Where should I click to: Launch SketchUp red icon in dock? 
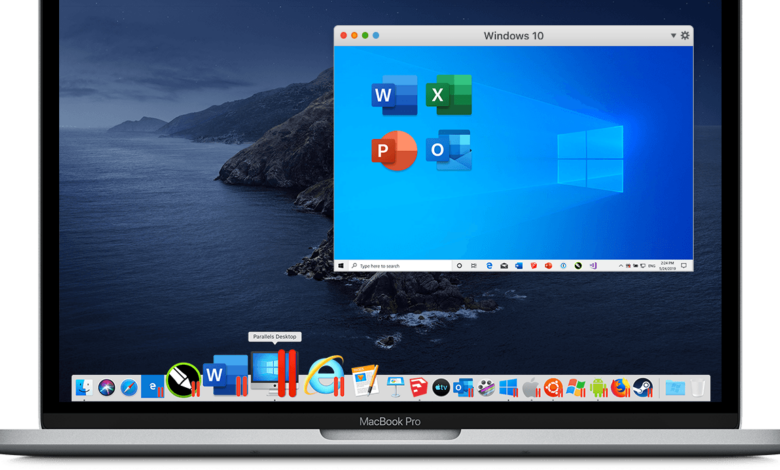pos(418,387)
